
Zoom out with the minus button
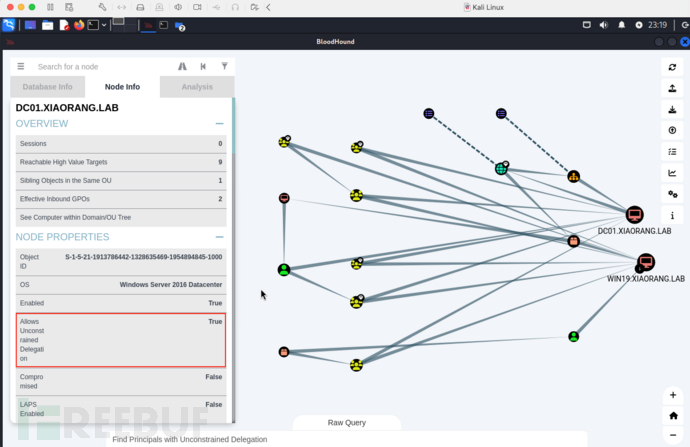click(x=673, y=436)
